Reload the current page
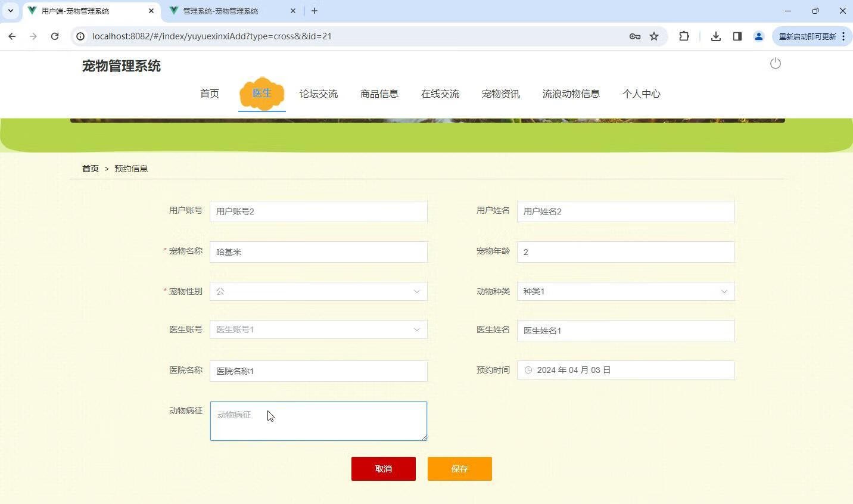 click(55, 36)
